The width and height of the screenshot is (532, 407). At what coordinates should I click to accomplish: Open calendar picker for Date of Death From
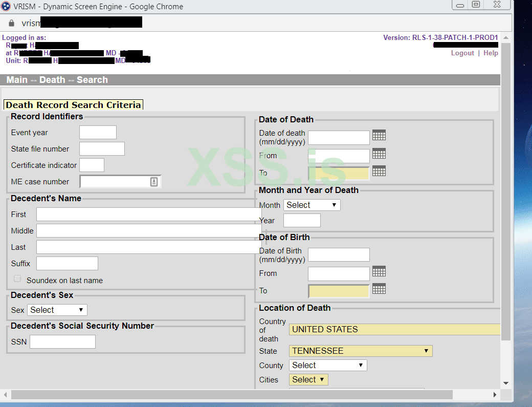tap(379, 154)
